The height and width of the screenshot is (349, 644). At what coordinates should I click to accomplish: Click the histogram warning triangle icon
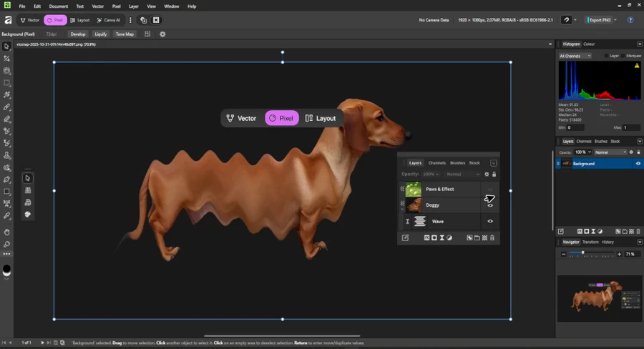click(x=636, y=66)
